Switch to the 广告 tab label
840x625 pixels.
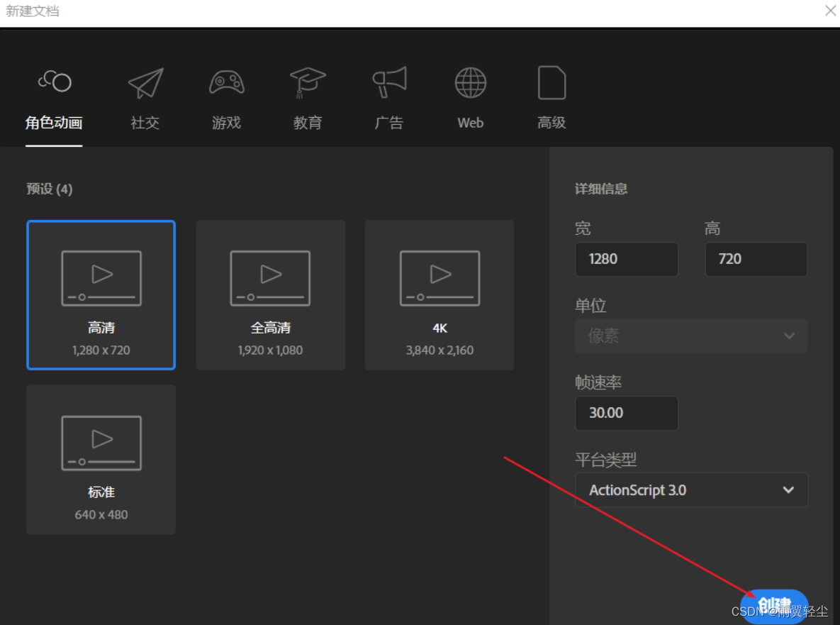[x=389, y=123]
